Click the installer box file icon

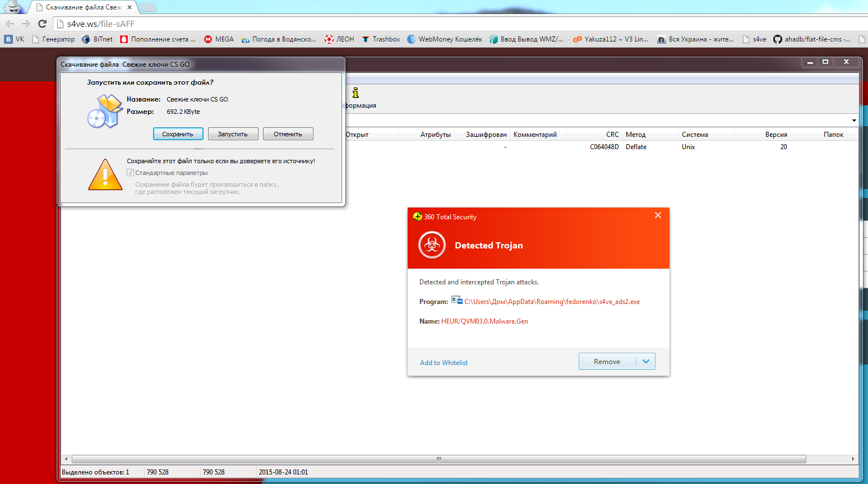[x=105, y=111]
